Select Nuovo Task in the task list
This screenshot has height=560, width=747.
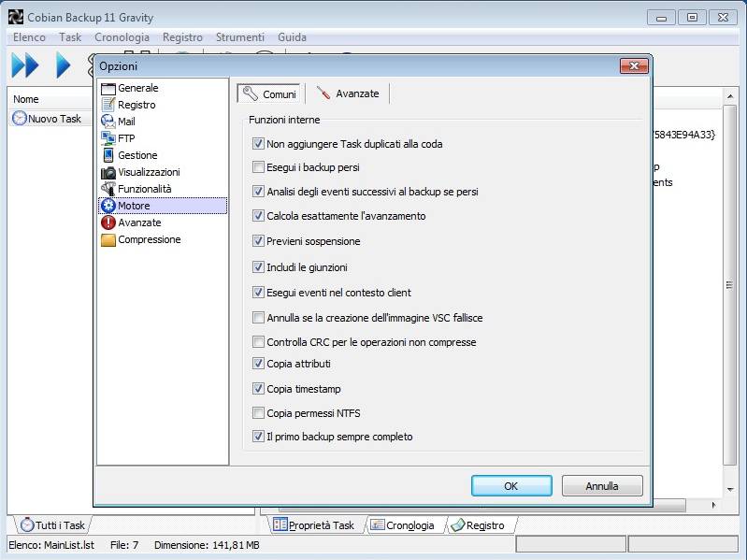click(x=54, y=119)
